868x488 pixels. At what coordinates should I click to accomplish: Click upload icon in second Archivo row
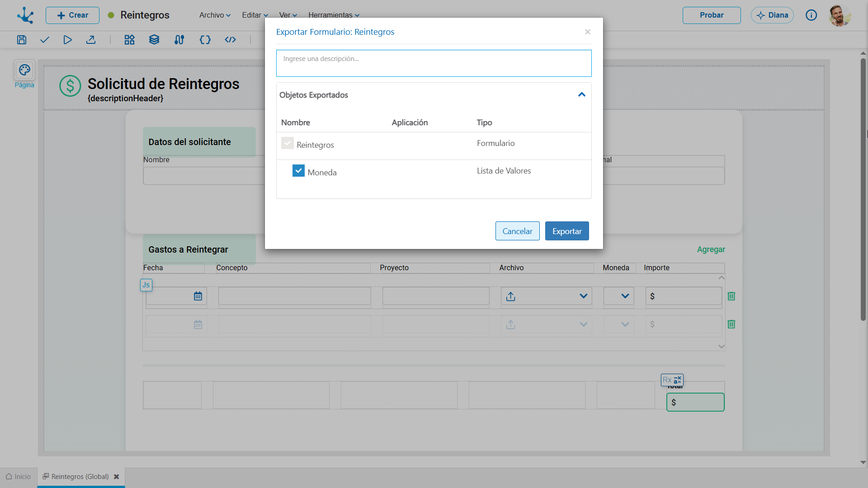coord(511,324)
